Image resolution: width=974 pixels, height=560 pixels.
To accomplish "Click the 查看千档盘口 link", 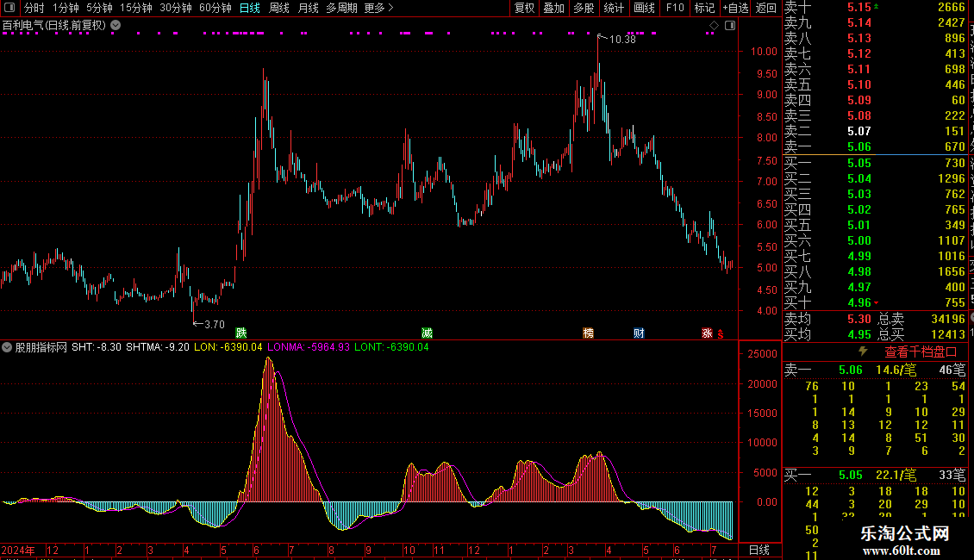I will (921, 352).
